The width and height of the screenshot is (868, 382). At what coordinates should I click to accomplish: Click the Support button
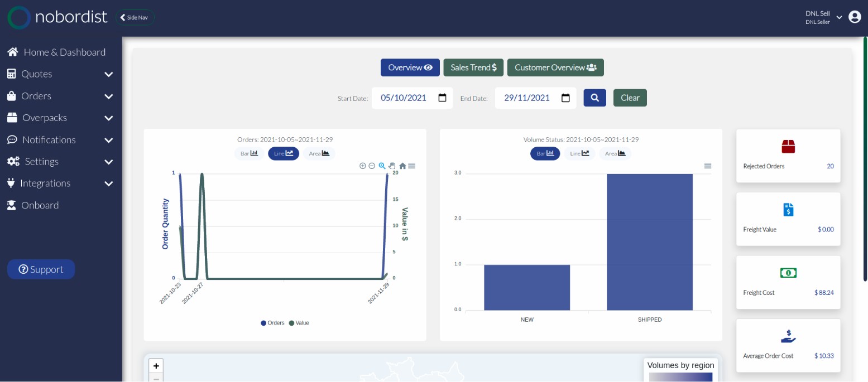click(41, 269)
